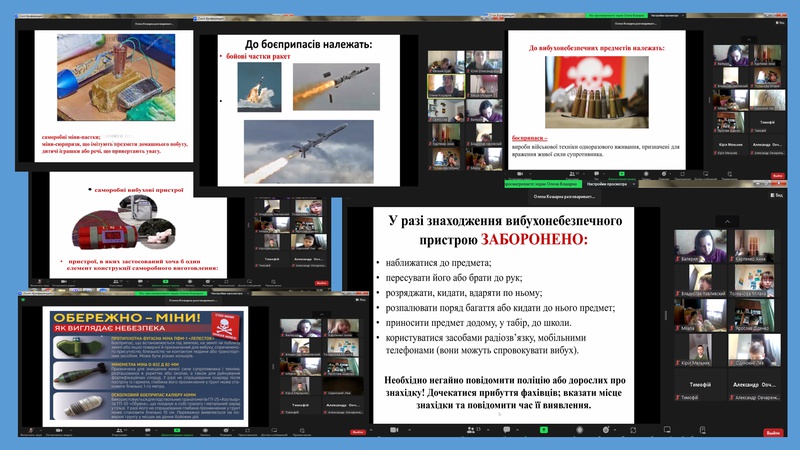Click green encryption shield, mines poster window
Viewport: 800px width, 450px height.
(x=23, y=299)
